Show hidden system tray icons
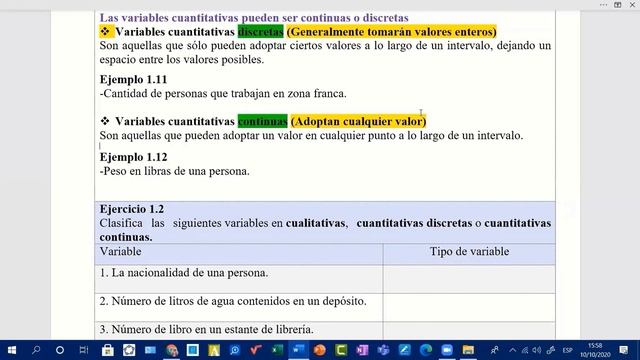The height and width of the screenshot is (360, 640). point(513,350)
